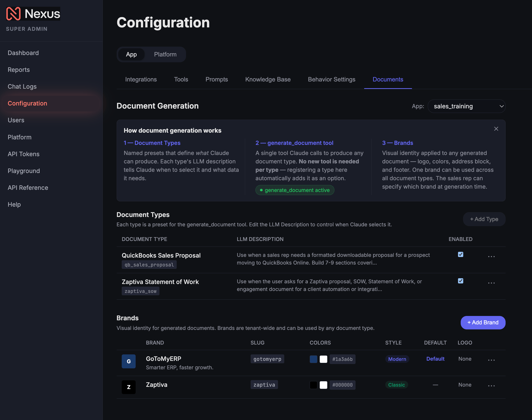This screenshot has height=420, width=532.
Task: Click the zaptiva brand slug tag
Action: coord(264,385)
